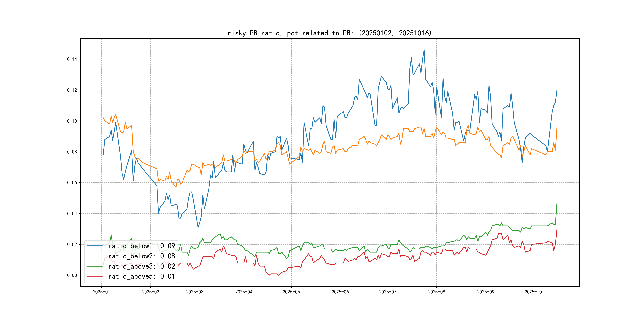Screen dimensions: 644x322
Task: Click the 2025-03 x-axis tick label
Action: [195, 292]
